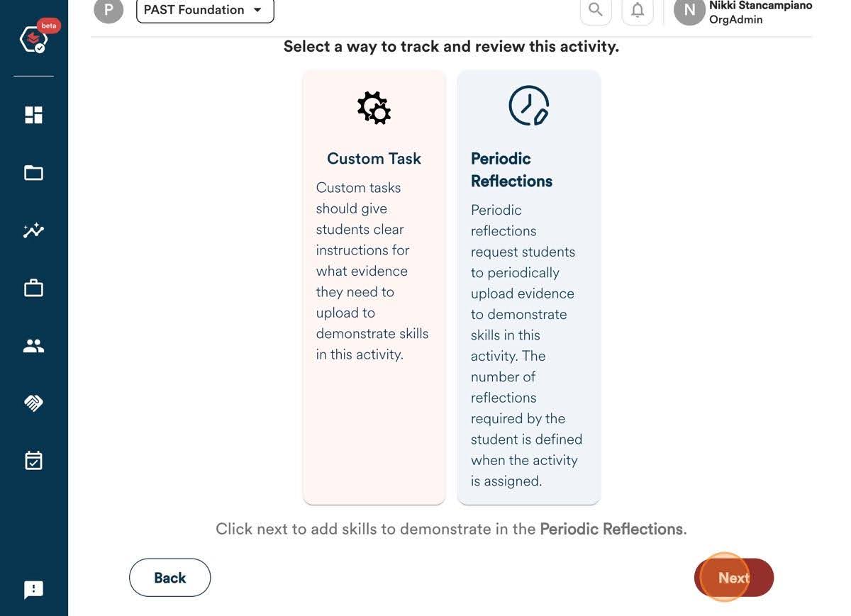The image size is (851, 616).
Task: Click the P organization avatar
Action: click(x=109, y=10)
